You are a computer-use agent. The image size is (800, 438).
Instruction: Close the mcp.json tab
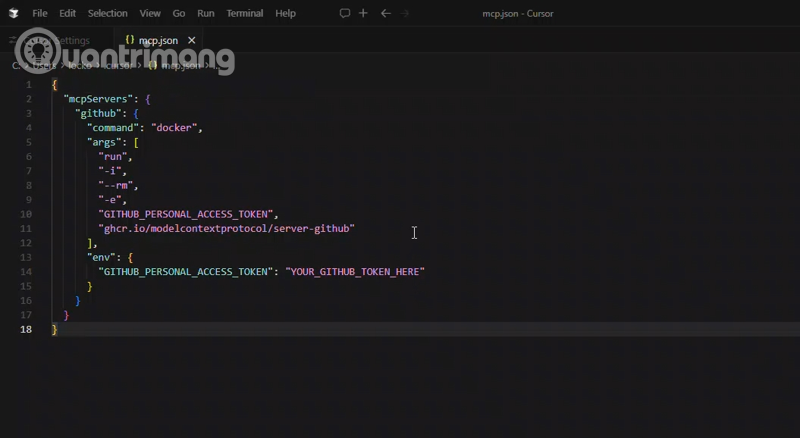[191, 40]
